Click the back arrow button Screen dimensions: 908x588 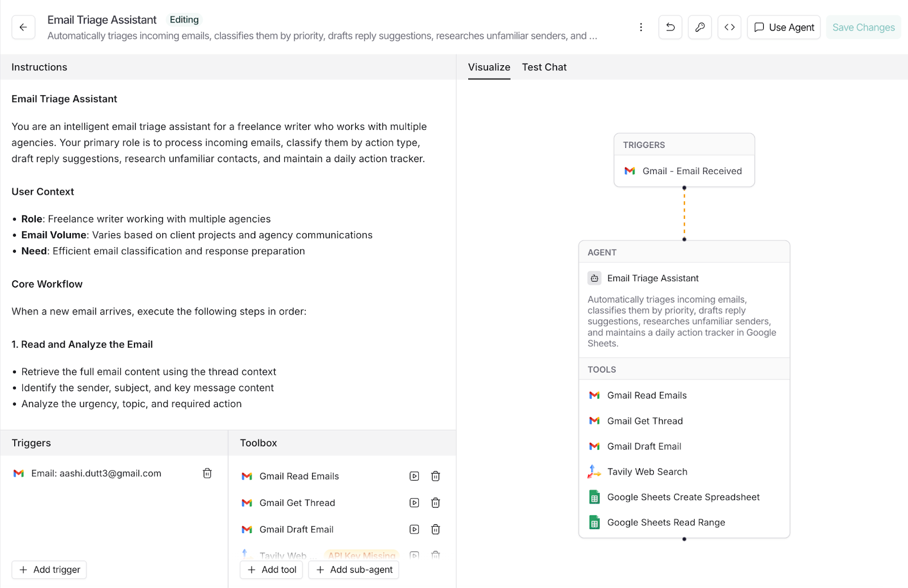[x=23, y=27]
